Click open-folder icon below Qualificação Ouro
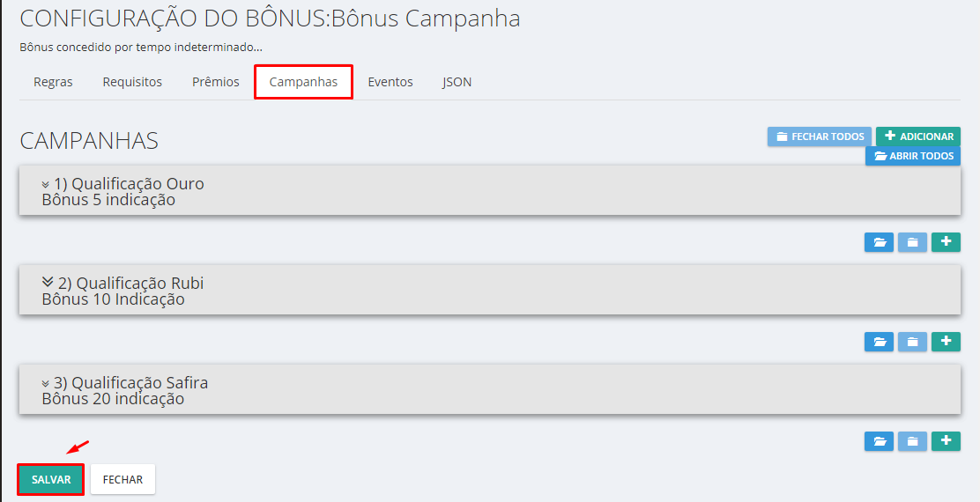The image size is (980, 502). [879, 242]
